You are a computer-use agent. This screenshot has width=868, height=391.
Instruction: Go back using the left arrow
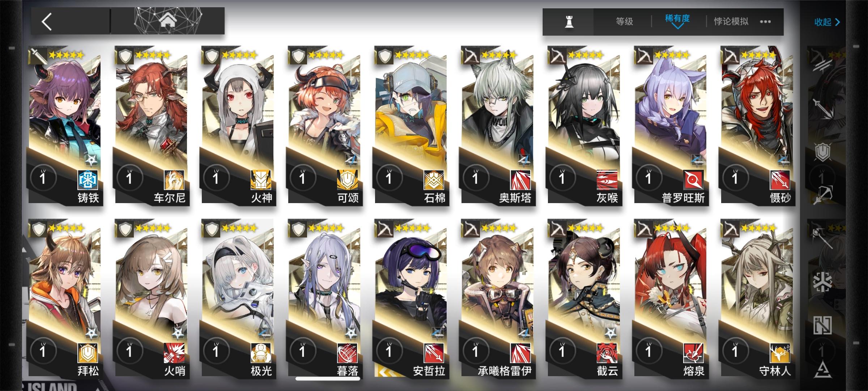click(x=47, y=21)
